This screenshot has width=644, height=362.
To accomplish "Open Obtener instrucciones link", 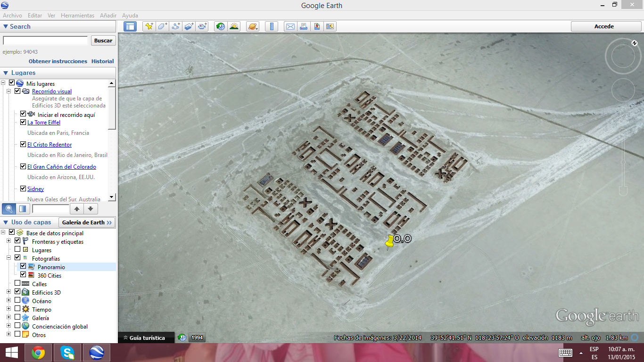I will (x=58, y=61).
